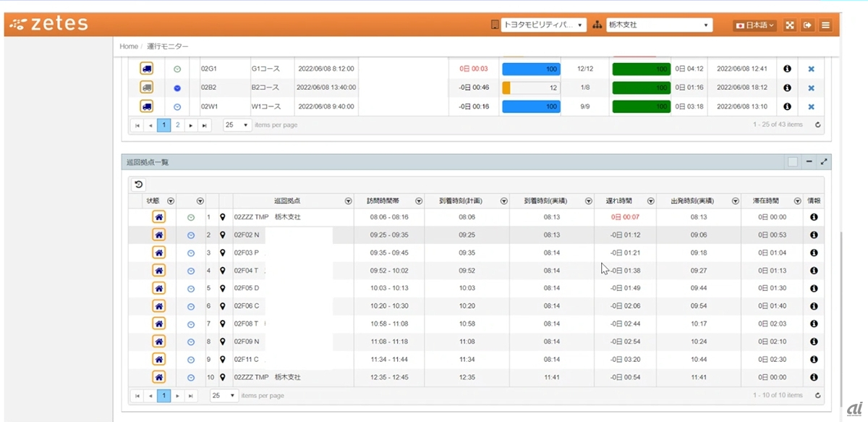Click the reset icon in 巡回拠点一覧 toolbar
Image resolution: width=868 pixels, height=422 pixels.
(x=139, y=185)
